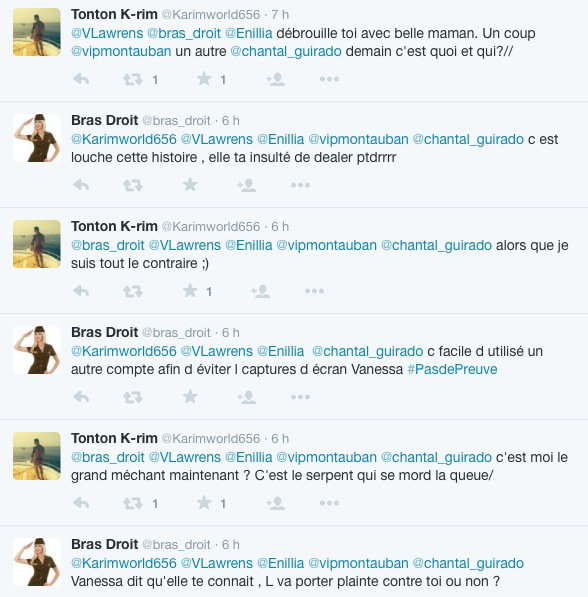This screenshot has height=597, width=588.
Task: Open more options on 'serpent' tweet
Action: 329,503
